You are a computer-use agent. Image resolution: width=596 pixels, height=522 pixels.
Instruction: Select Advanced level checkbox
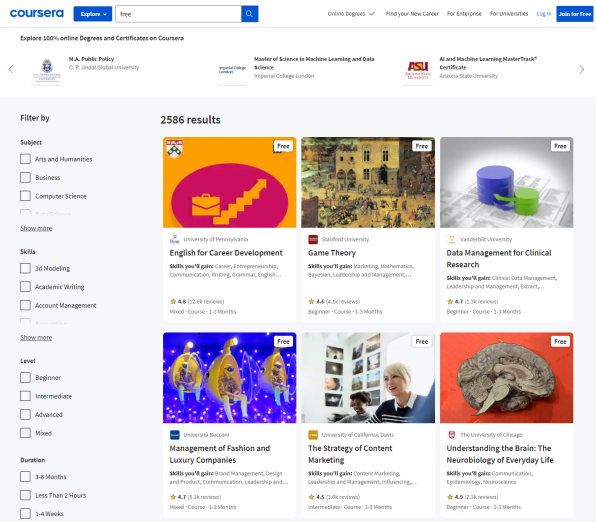click(x=25, y=414)
